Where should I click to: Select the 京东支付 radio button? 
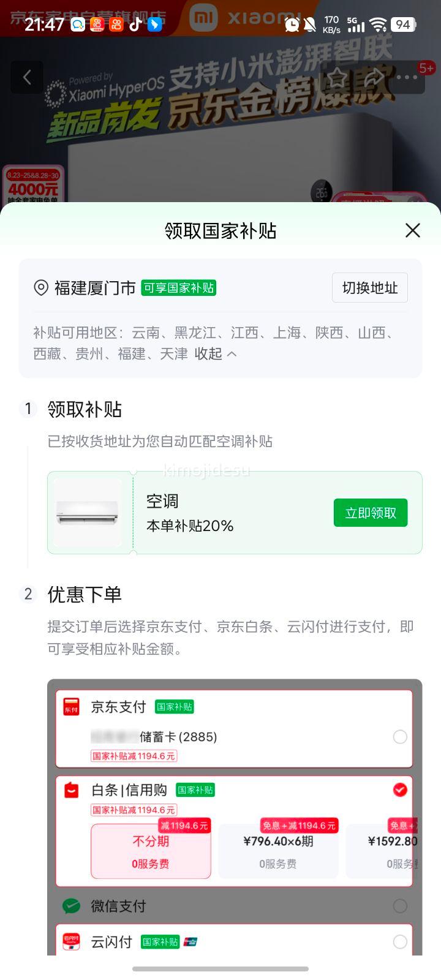[400, 737]
